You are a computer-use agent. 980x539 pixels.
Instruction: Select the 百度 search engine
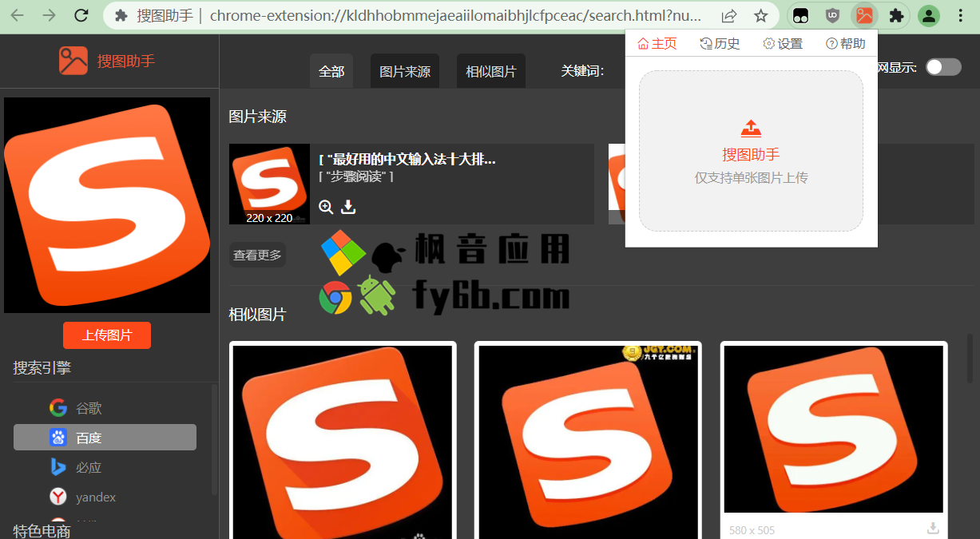pos(105,438)
